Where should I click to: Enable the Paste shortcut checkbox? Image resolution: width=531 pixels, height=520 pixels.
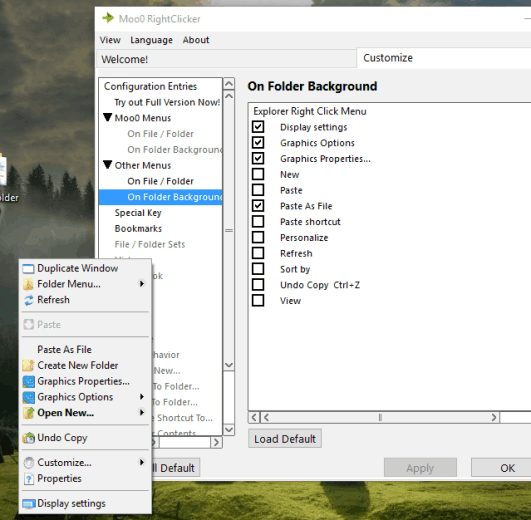tap(258, 222)
